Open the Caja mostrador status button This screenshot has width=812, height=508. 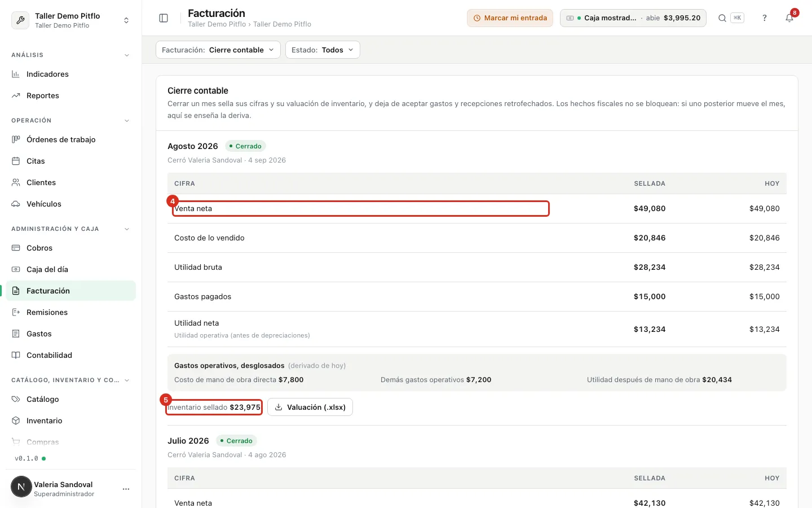[x=633, y=18]
